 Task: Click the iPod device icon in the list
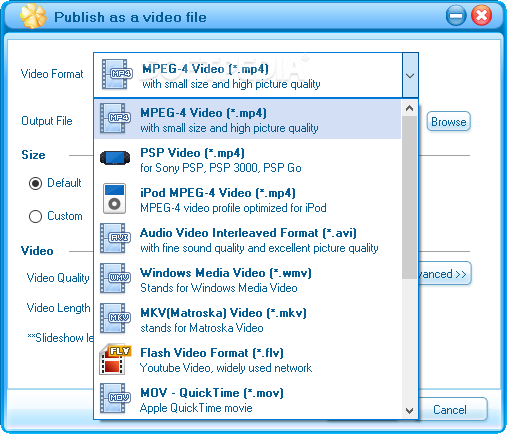coord(114,198)
